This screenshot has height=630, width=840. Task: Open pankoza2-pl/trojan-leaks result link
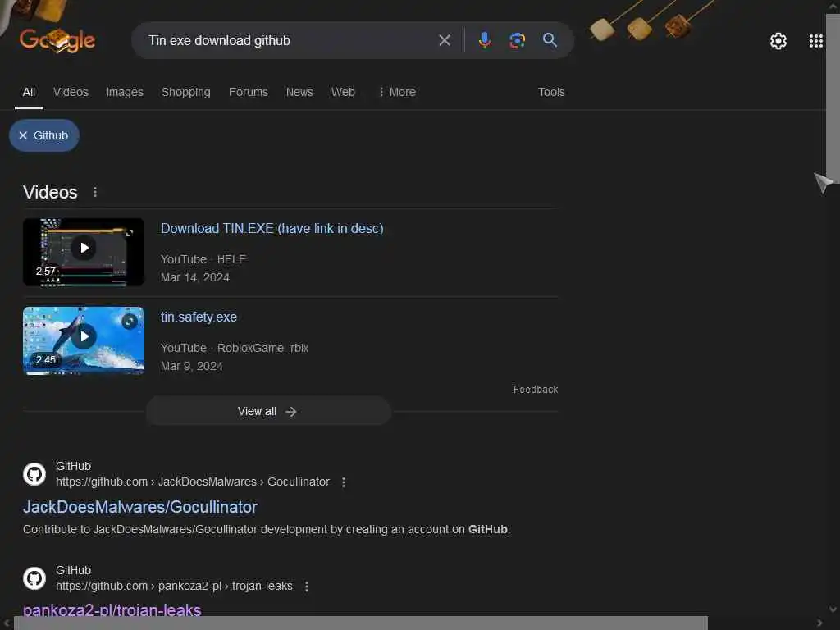[x=112, y=609]
